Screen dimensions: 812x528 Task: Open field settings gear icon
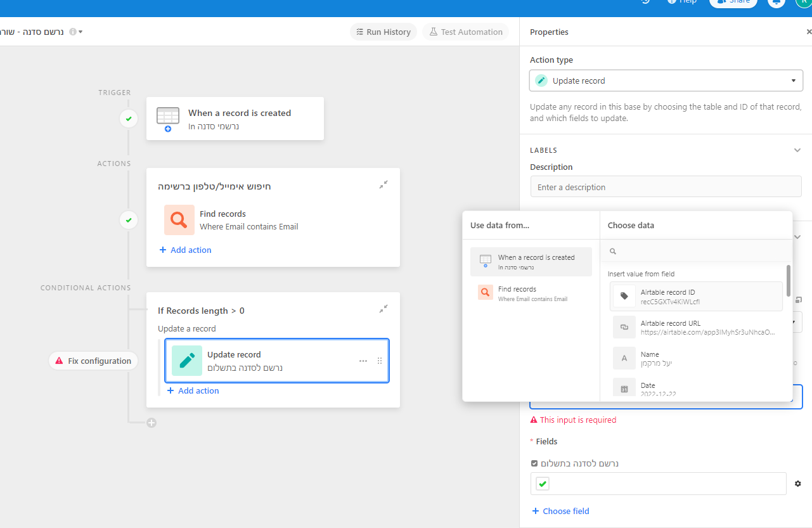click(797, 484)
